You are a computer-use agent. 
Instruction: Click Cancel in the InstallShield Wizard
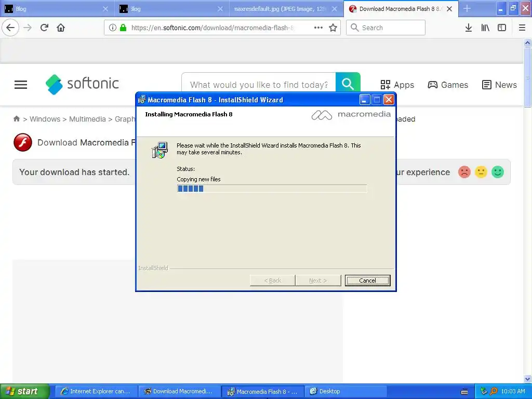(367, 281)
